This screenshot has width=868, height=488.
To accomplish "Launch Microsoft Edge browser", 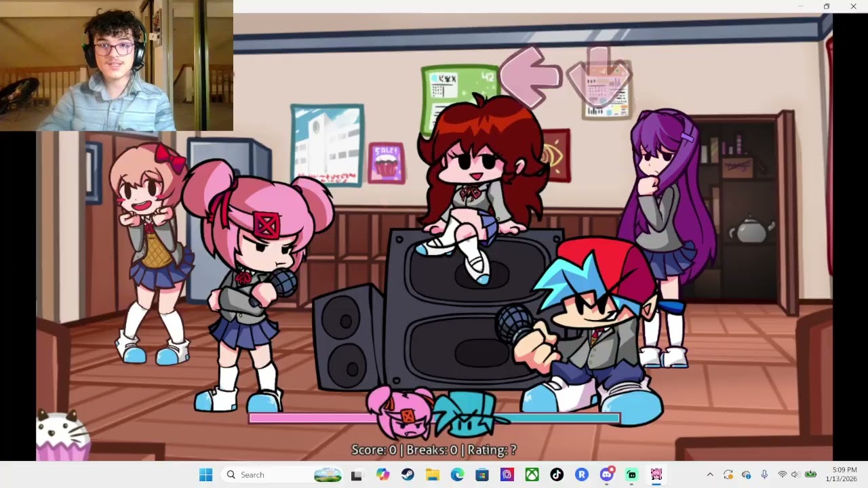I will 457,475.
